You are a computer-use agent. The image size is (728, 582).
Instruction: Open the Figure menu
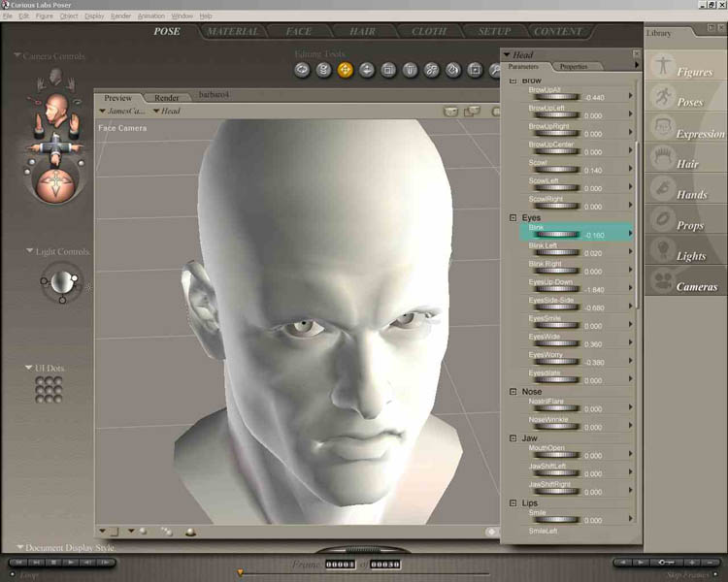click(46, 16)
